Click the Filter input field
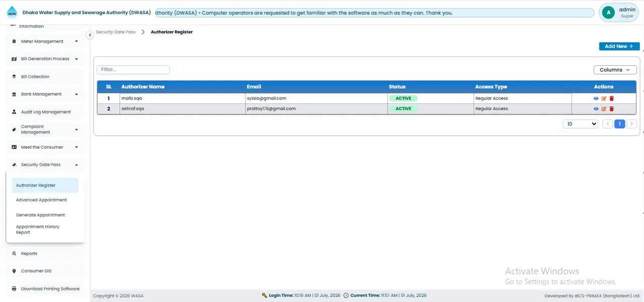The width and height of the screenshot is (644, 302). pyautogui.click(x=133, y=70)
